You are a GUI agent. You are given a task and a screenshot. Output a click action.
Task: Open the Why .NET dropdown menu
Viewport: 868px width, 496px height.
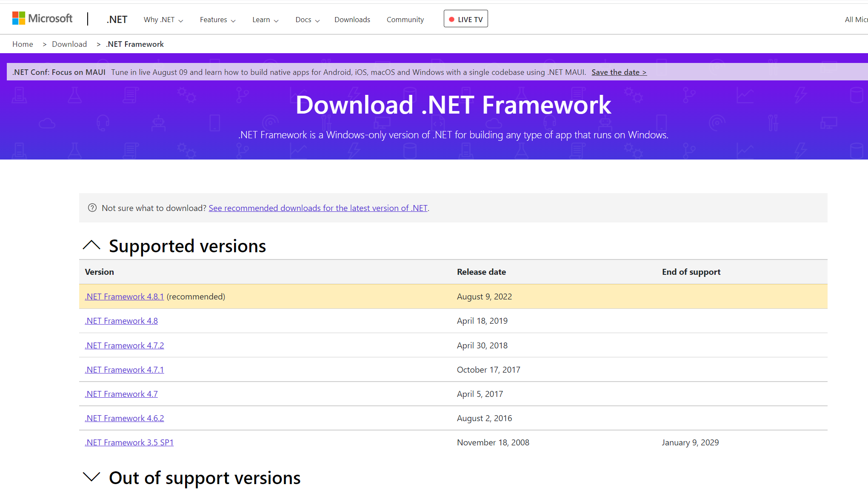click(x=163, y=20)
